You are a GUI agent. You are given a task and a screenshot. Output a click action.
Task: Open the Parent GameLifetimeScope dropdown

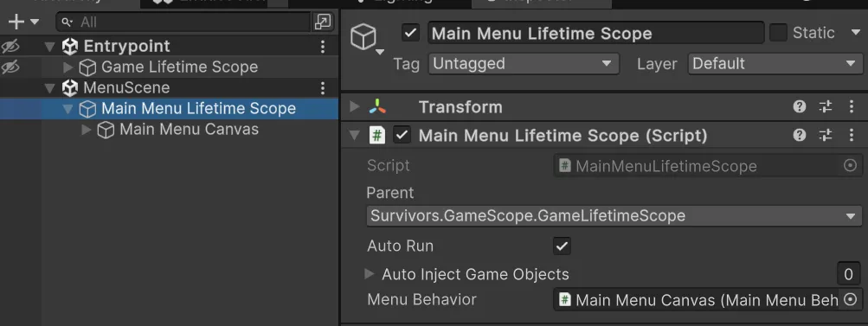614,216
